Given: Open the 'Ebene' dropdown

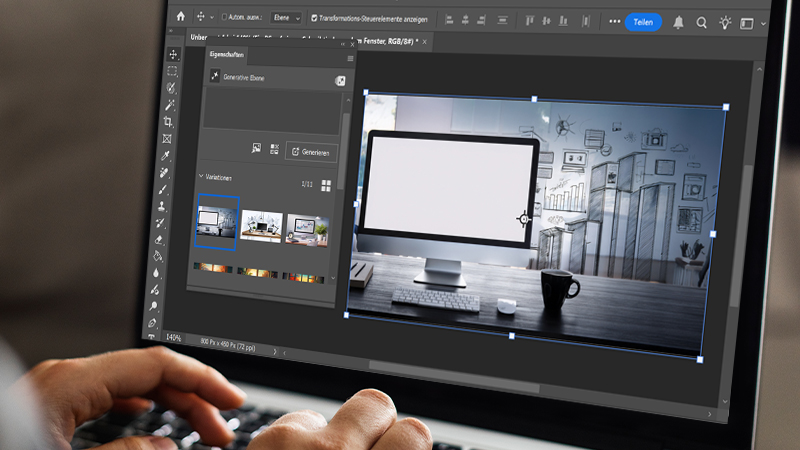Looking at the screenshot, I should coord(285,18).
